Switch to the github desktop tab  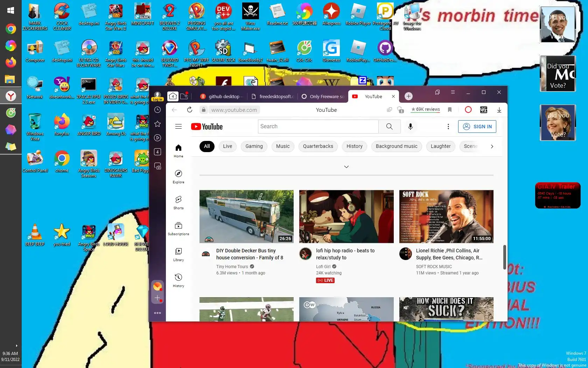coord(221,96)
